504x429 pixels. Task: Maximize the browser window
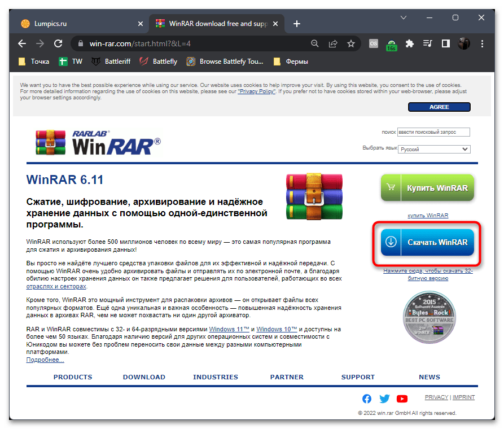click(x=455, y=17)
